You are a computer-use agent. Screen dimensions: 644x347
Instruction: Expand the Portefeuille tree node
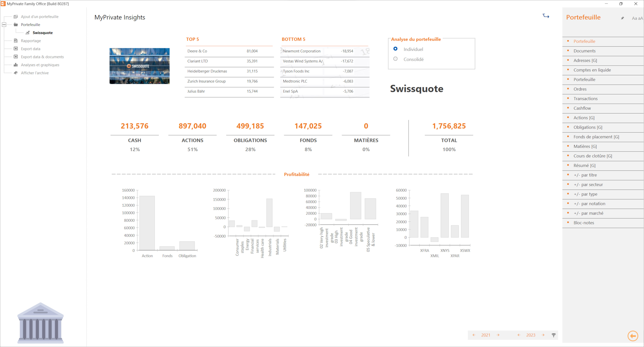pyautogui.click(x=4, y=24)
